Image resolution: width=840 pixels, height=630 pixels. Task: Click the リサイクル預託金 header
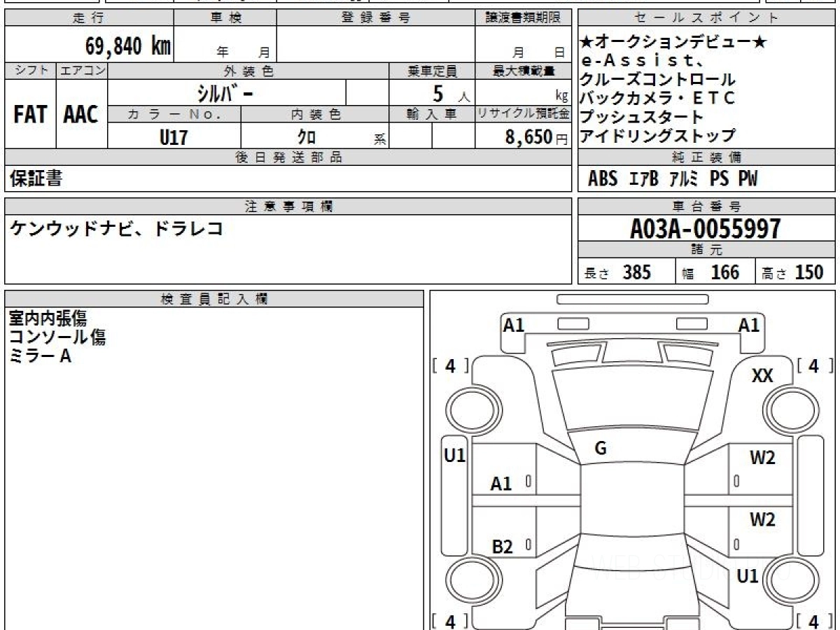pos(523,114)
